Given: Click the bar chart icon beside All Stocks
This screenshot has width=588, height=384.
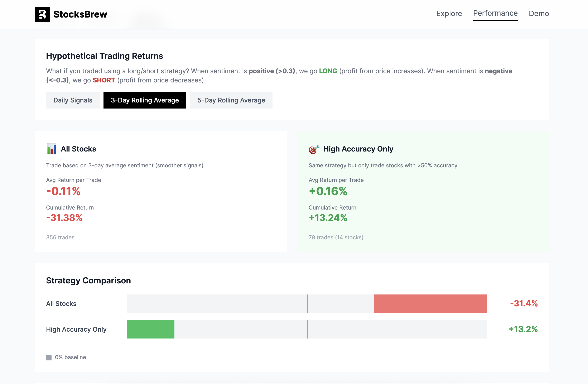Looking at the screenshot, I should tap(51, 149).
